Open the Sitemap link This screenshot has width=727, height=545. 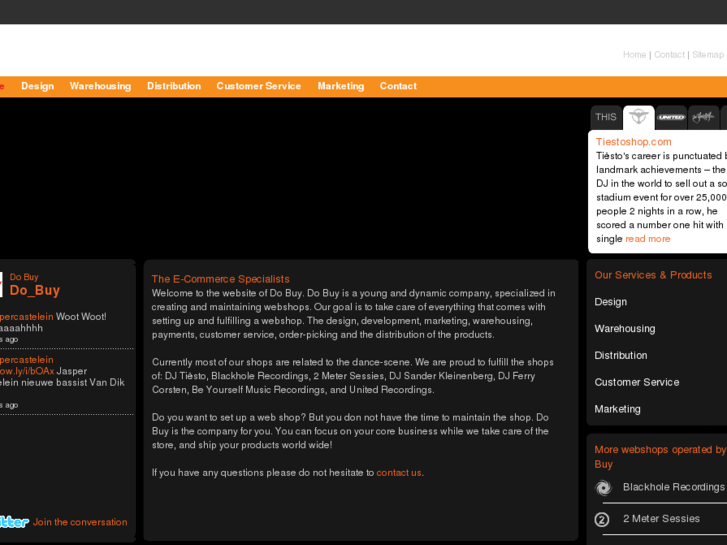tap(708, 55)
